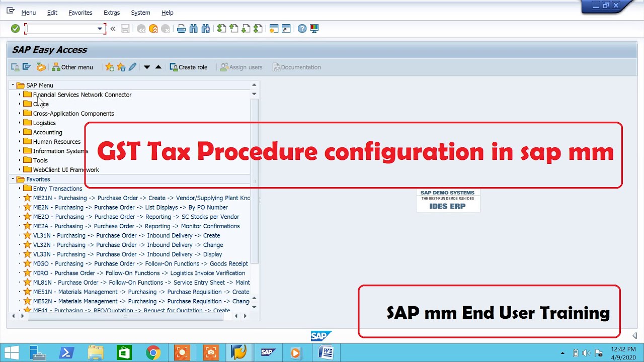This screenshot has width=644, height=362.
Task: Click the First Page icon
Action: 221,29
